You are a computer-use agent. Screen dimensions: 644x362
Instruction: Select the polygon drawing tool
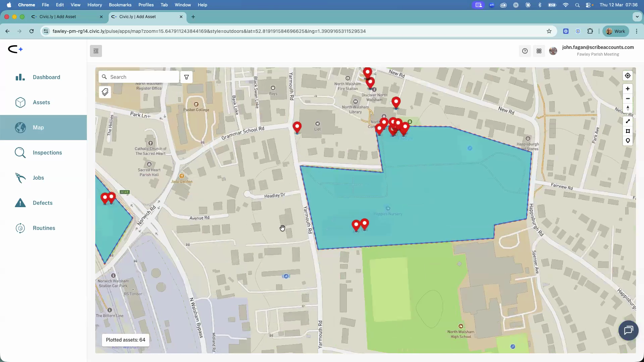pos(628,131)
